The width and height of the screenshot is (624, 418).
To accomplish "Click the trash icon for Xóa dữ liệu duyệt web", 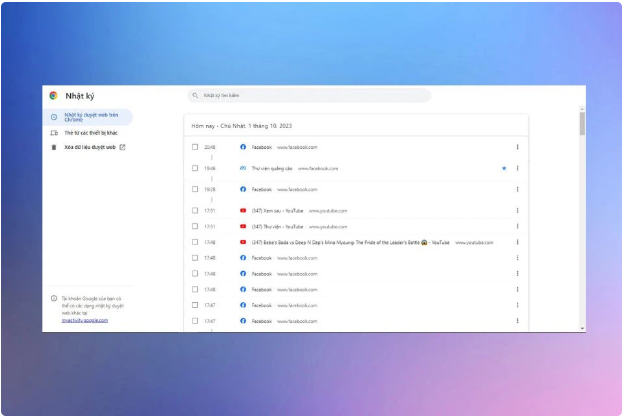I will pyautogui.click(x=54, y=147).
